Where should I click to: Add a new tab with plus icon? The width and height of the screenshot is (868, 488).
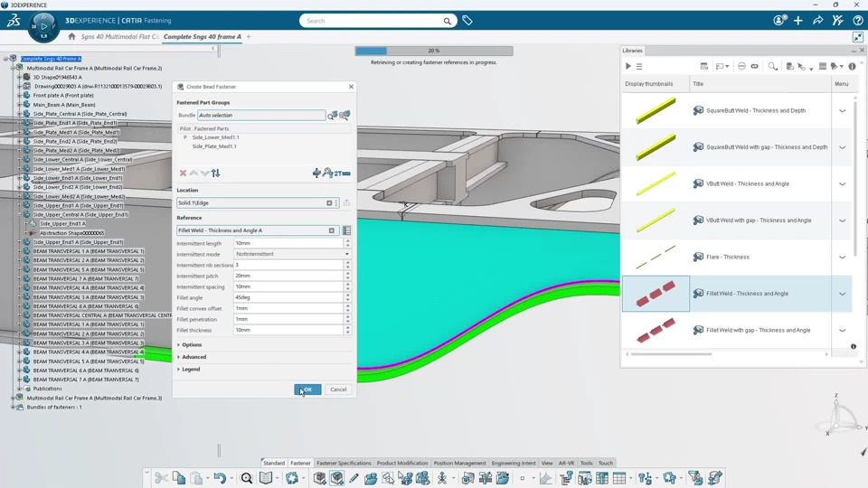[x=249, y=36]
